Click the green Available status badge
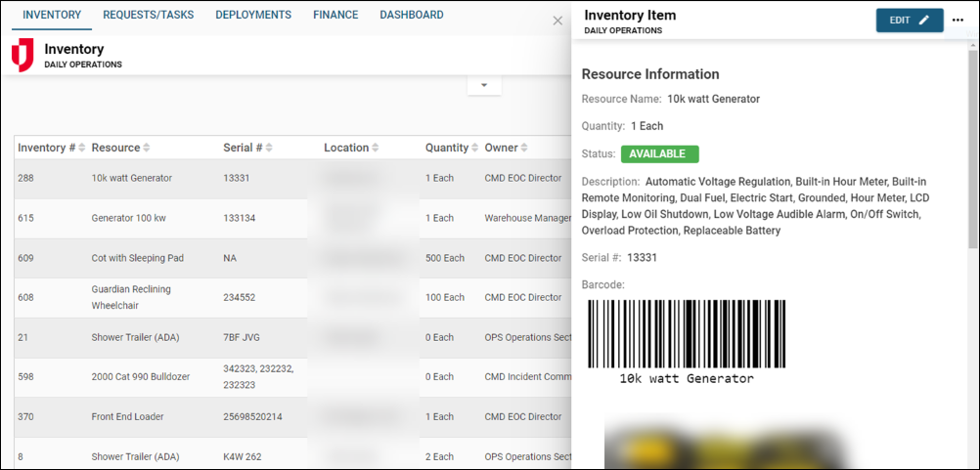This screenshot has width=980, height=470. click(x=659, y=154)
